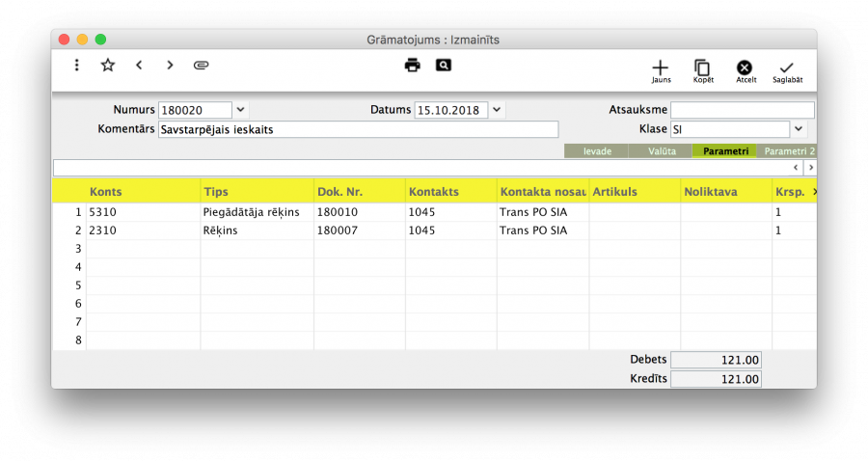868x461 pixels.
Task: Expand the Klase dropdown
Action: pyautogui.click(x=799, y=128)
